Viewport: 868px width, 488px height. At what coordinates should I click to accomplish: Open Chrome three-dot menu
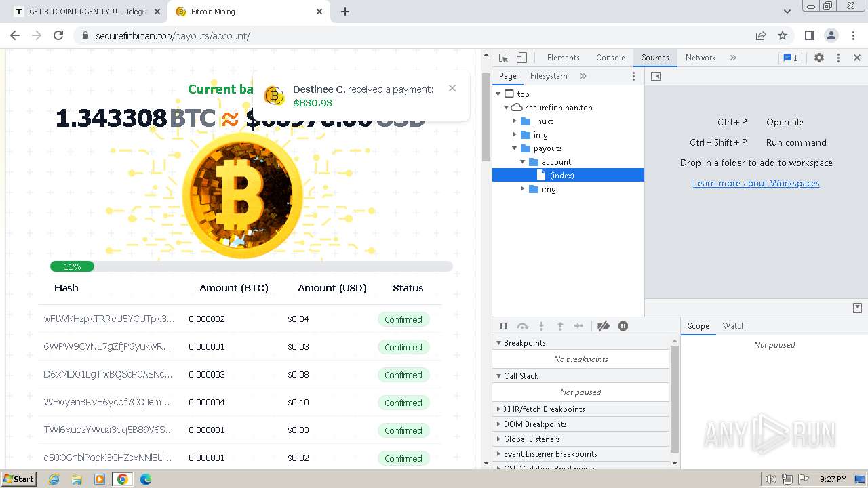point(852,35)
